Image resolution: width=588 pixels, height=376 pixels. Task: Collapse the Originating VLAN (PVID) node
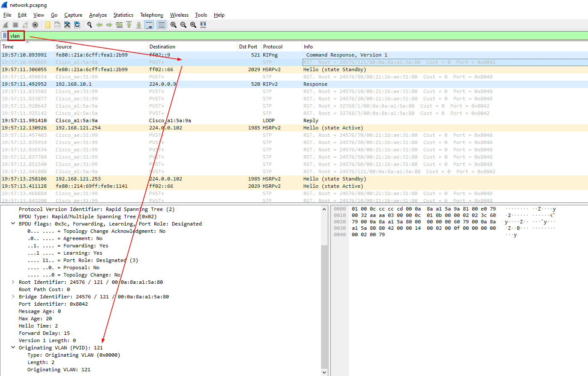13,348
